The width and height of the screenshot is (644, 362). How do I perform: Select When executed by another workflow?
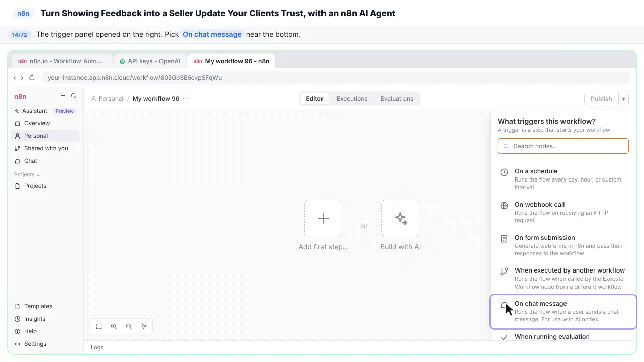tap(563, 278)
